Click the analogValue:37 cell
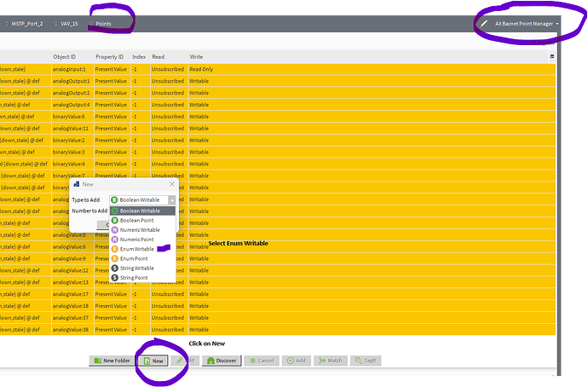The height and width of the screenshot is (387, 588). tap(71, 318)
